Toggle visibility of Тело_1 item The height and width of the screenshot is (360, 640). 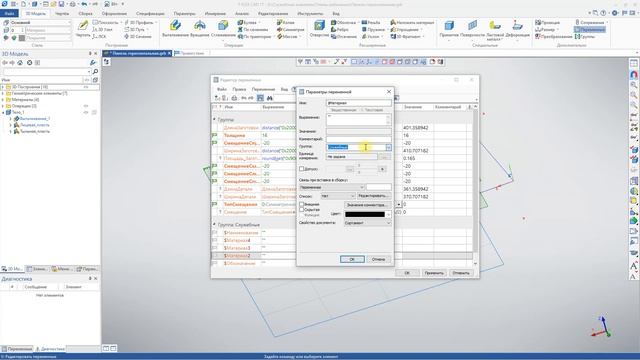click(86, 112)
